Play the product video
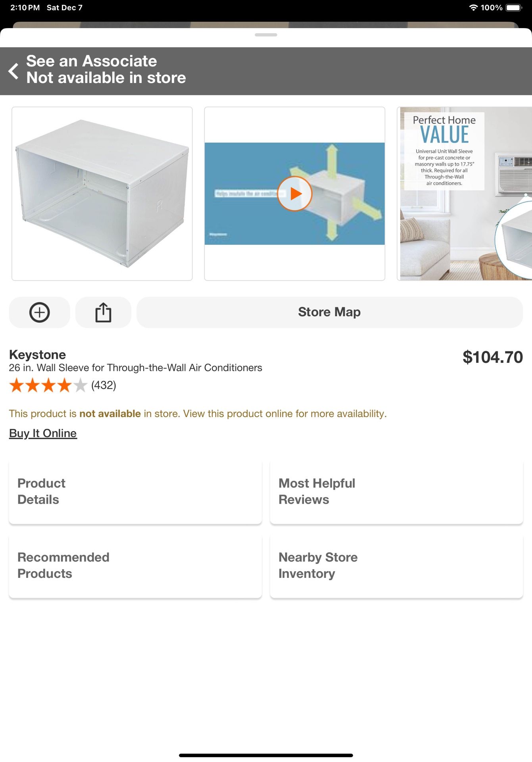The width and height of the screenshot is (532, 762). (x=295, y=194)
